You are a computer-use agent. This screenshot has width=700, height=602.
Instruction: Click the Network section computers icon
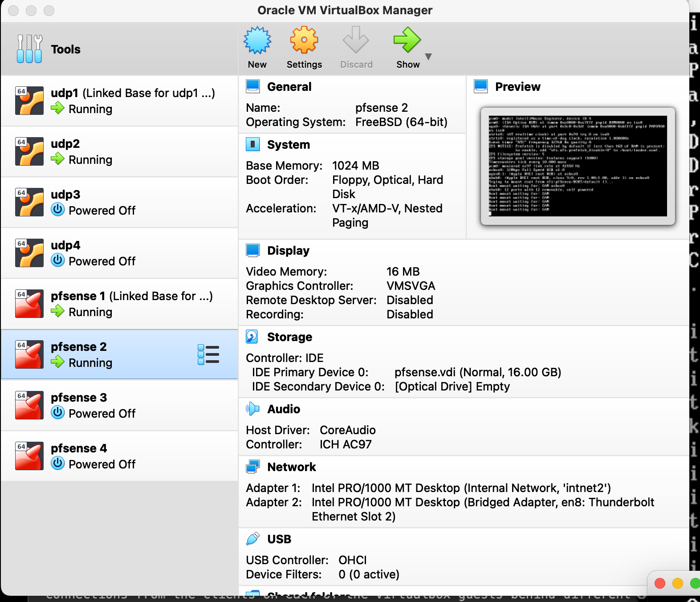pyautogui.click(x=253, y=467)
